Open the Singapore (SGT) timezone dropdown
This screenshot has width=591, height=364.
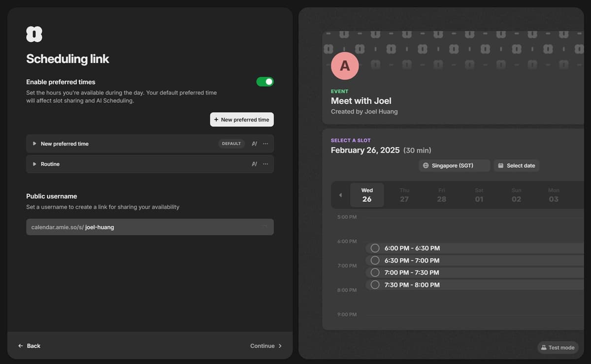point(454,166)
